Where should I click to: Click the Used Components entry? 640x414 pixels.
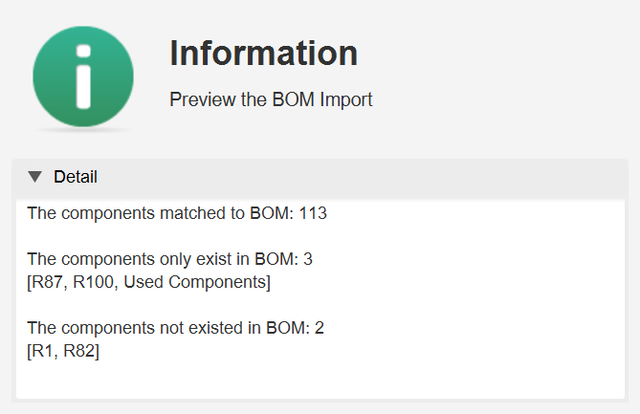pyautogui.click(x=195, y=282)
